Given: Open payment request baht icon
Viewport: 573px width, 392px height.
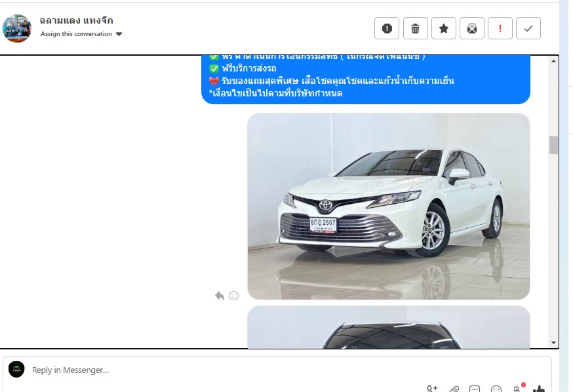Looking at the screenshot, I should [517, 389].
